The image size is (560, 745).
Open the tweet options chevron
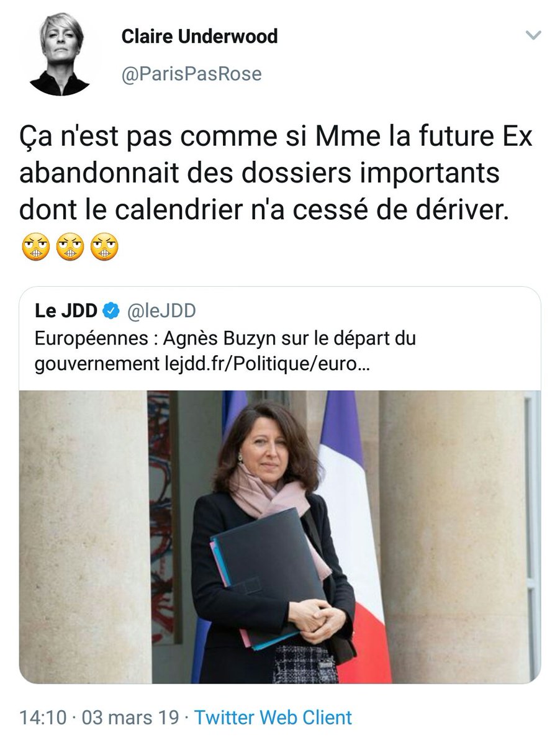click(x=533, y=37)
